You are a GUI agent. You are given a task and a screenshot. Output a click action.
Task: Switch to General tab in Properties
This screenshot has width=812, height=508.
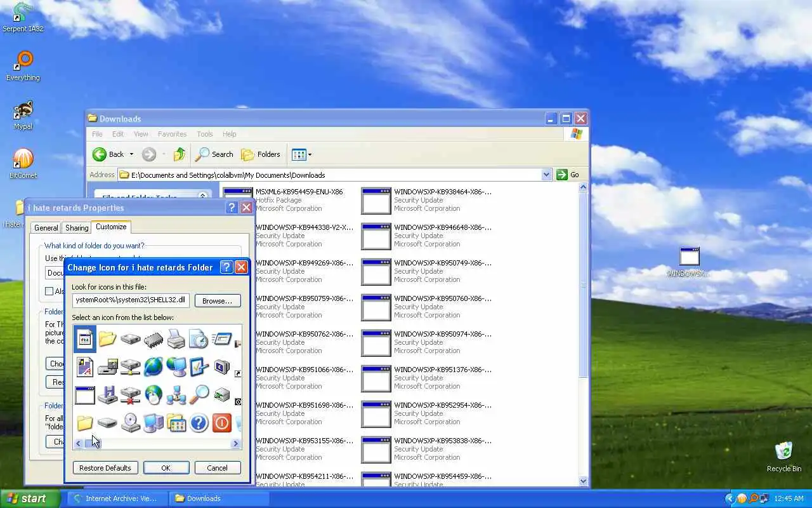pos(46,227)
